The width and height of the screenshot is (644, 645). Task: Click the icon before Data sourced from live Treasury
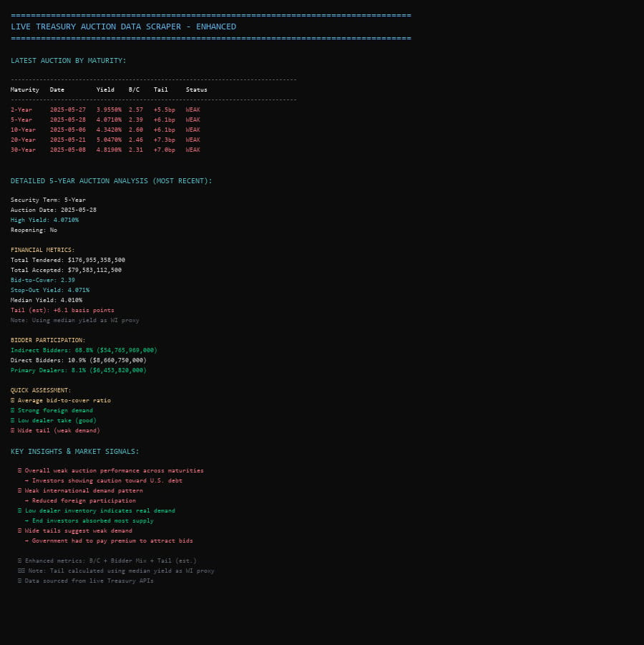(20, 581)
